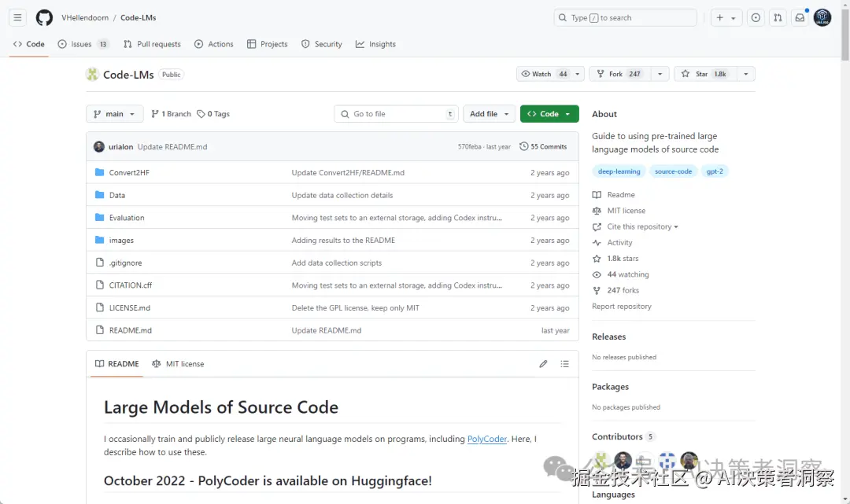Open the notifications inbox icon
The width and height of the screenshot is (850, 504).
point(800,17)
